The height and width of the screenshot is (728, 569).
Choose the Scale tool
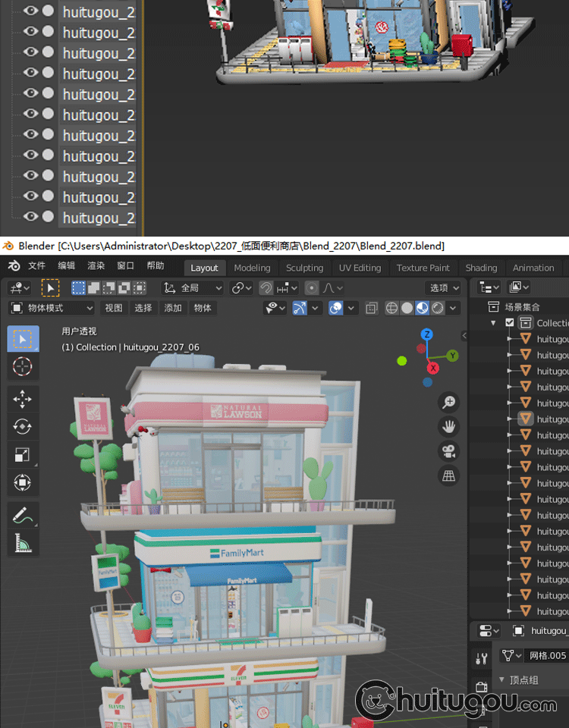pyautogui.click(x=23, y=454)
